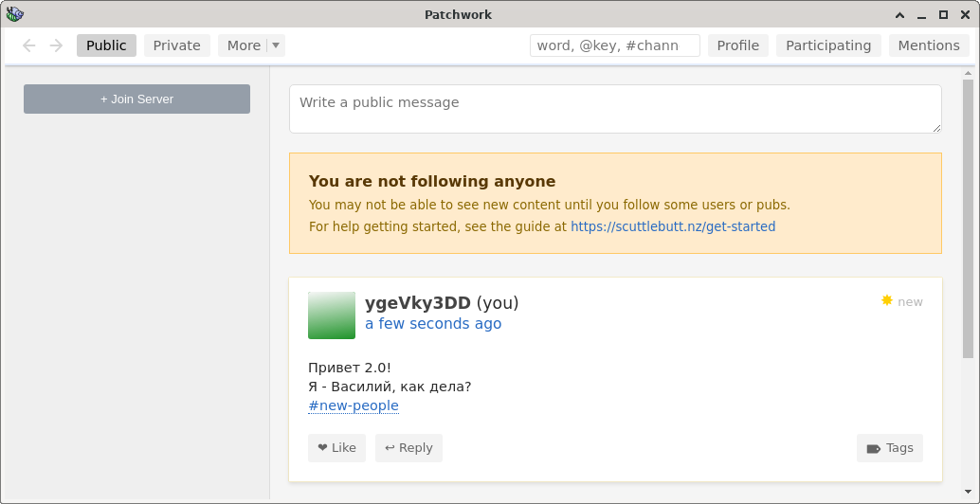Image resolution: width=980 pixels, height=504 pixels.
Task: Reply to the Привет 2.0 post
Action: point(408,448)
